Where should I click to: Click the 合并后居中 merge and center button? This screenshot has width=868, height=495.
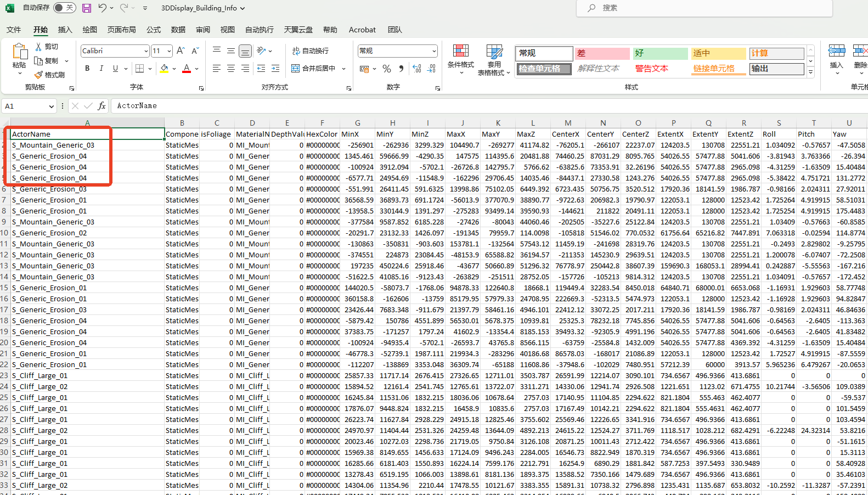[x=314, y=69]
